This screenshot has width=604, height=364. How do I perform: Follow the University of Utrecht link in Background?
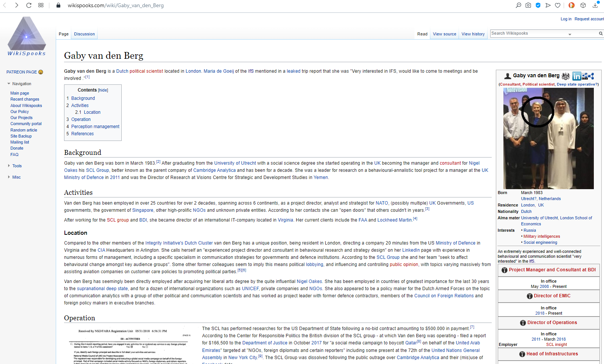[x=235, y=163]
